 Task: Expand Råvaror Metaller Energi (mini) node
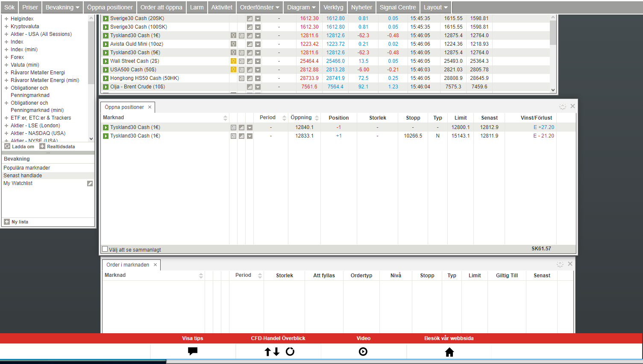click(x=6, y=80)
